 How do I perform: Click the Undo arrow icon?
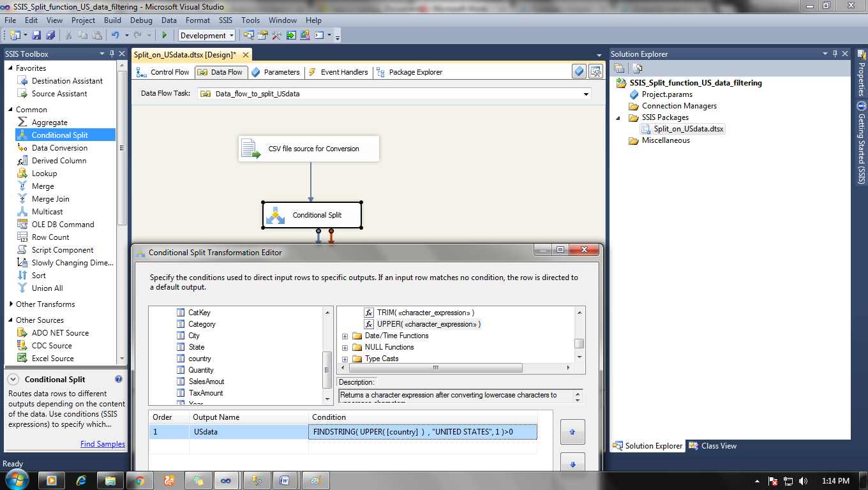115,35
